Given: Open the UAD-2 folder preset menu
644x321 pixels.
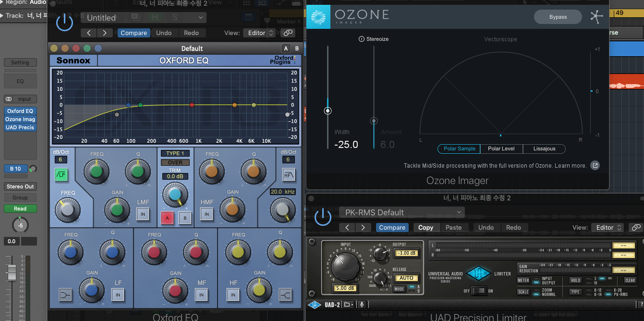Looking at the screenshot, I should pyautogui.click(x=348, y=305).
